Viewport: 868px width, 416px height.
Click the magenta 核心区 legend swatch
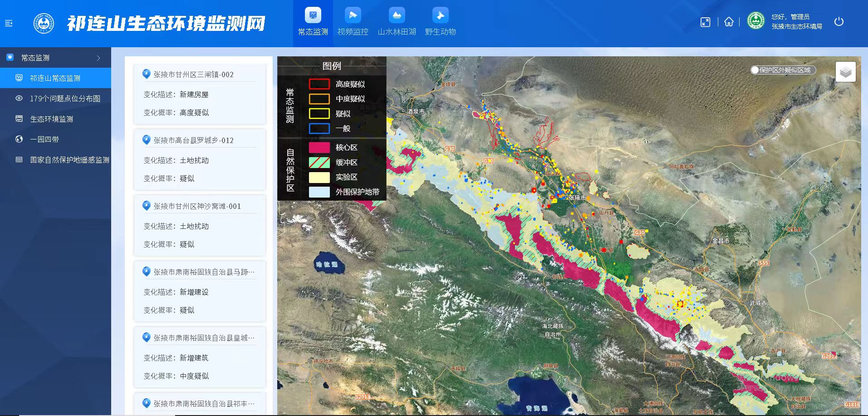319,147
